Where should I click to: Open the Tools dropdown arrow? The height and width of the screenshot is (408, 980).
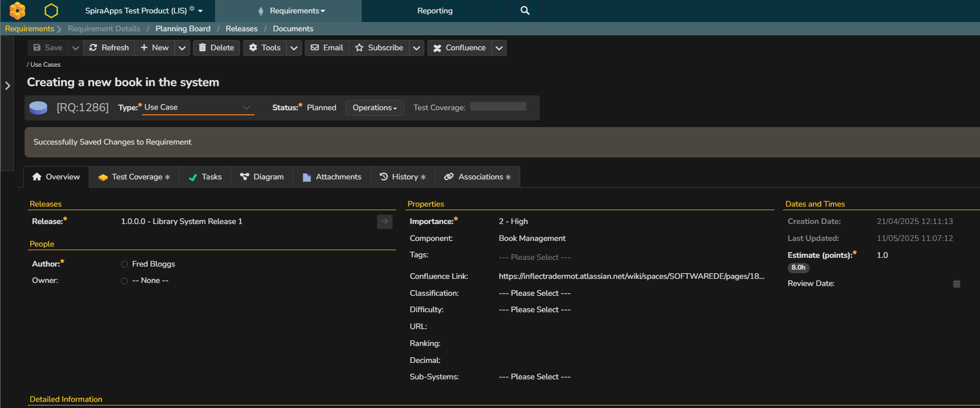(x=293, y=48)
